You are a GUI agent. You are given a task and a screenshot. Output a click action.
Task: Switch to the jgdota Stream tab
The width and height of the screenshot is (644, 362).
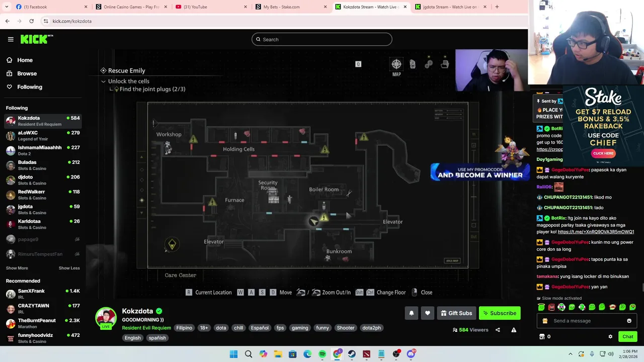pyautogui.click(x=451, y=7)
